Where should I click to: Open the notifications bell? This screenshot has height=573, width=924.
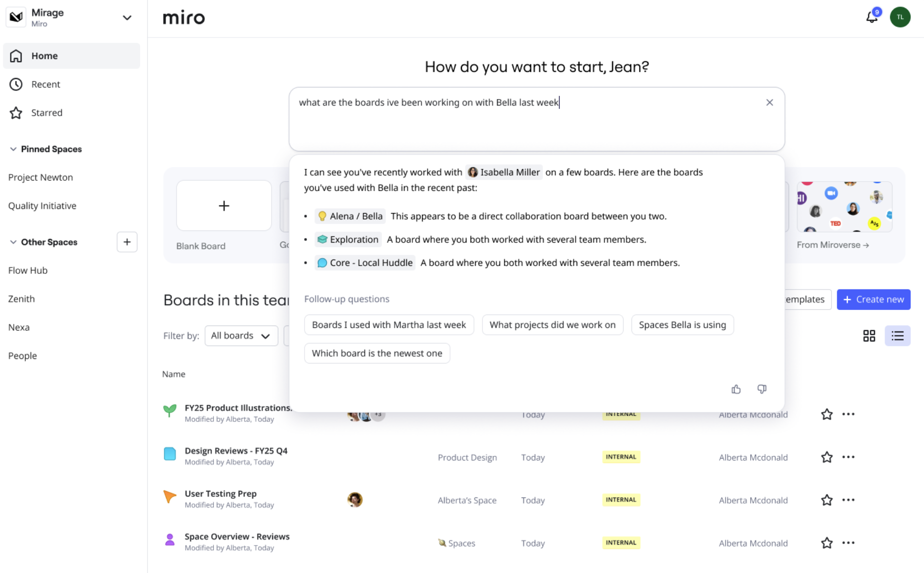(871, 17)
